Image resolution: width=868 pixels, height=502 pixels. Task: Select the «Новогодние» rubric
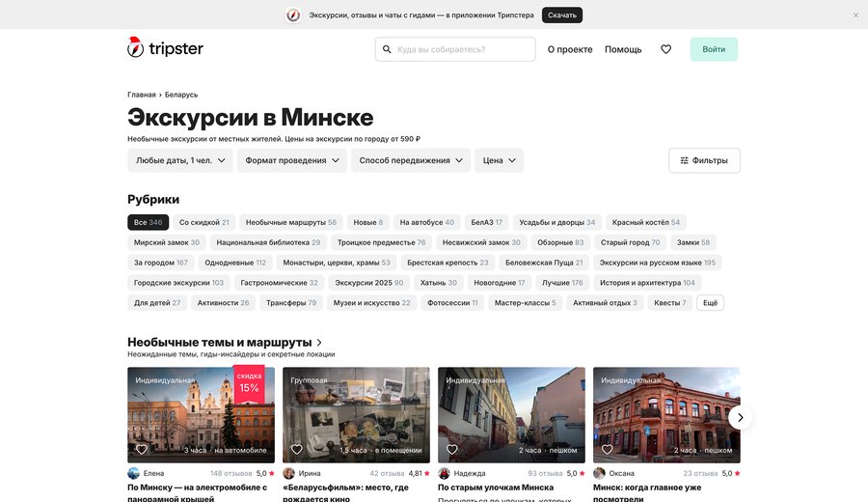(500, 283)
